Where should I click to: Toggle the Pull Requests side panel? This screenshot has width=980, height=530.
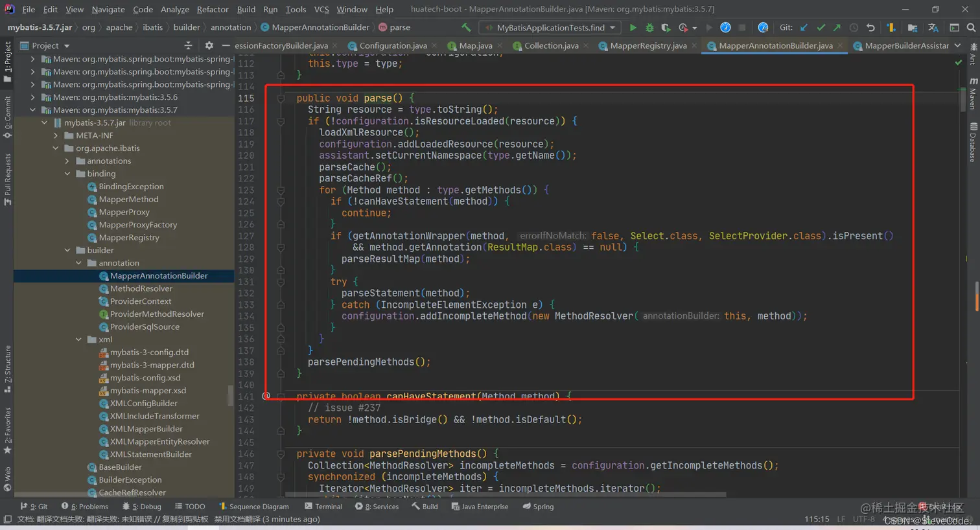7,179
